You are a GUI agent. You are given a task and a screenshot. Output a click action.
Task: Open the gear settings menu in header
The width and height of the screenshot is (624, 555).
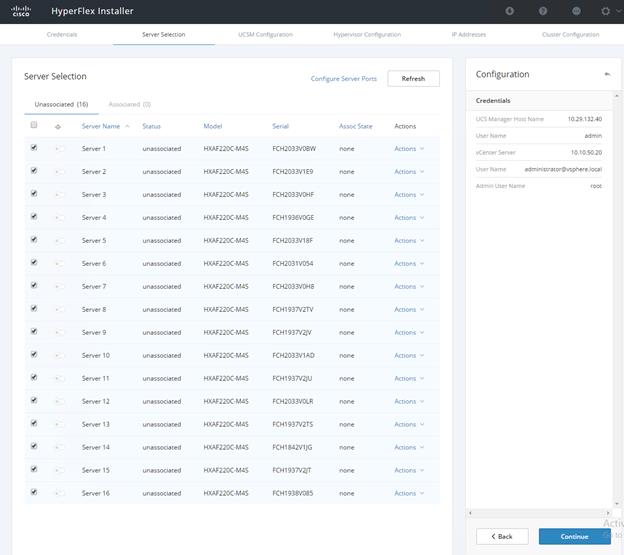pyautogui.click(x=606, y=11)
